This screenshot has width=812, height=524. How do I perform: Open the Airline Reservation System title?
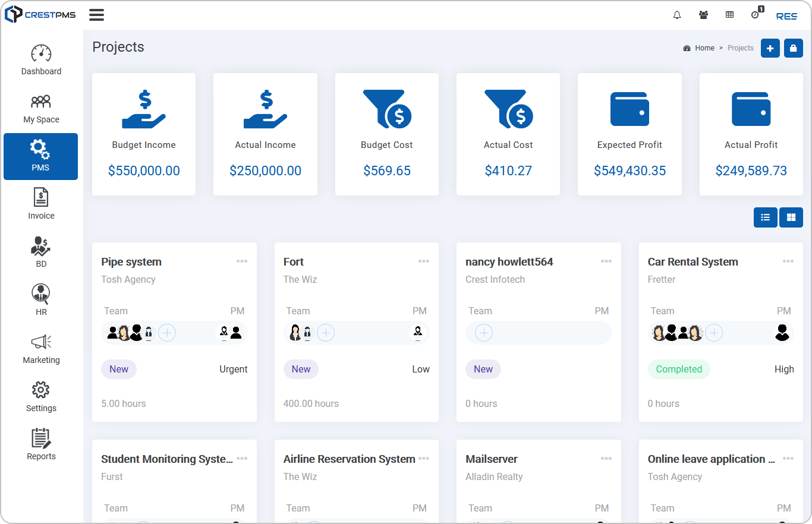pos(350,459)
